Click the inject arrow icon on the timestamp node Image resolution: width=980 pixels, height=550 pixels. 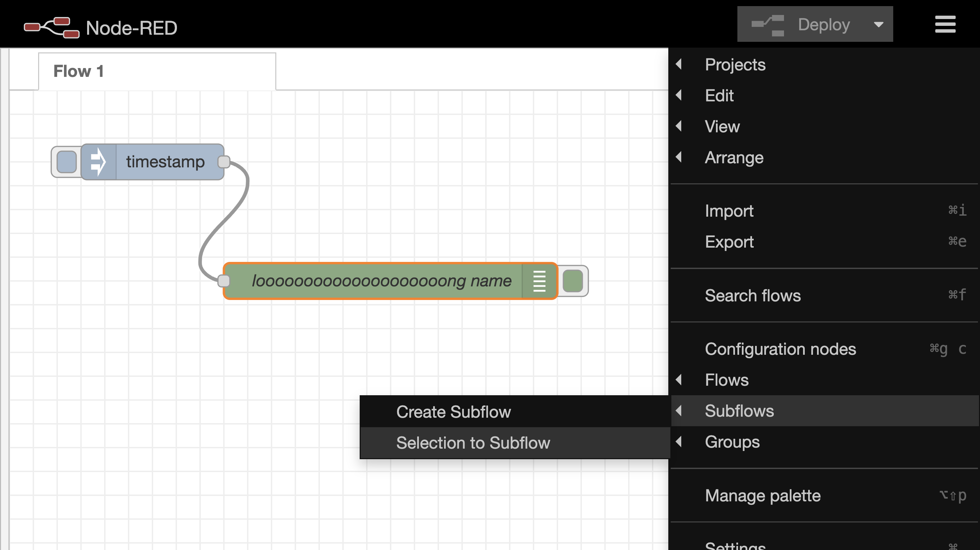[98, 162]
